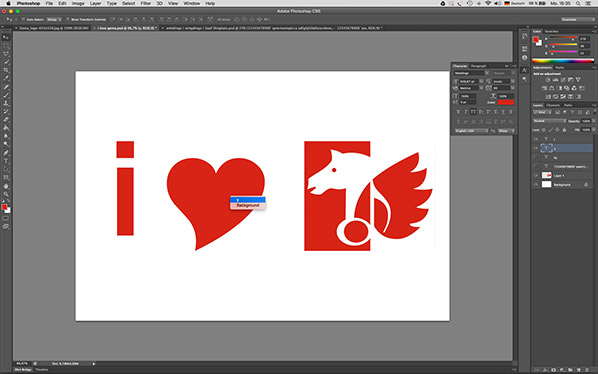
Task: Open the font size dropdown
Action: tap(481, 82)
